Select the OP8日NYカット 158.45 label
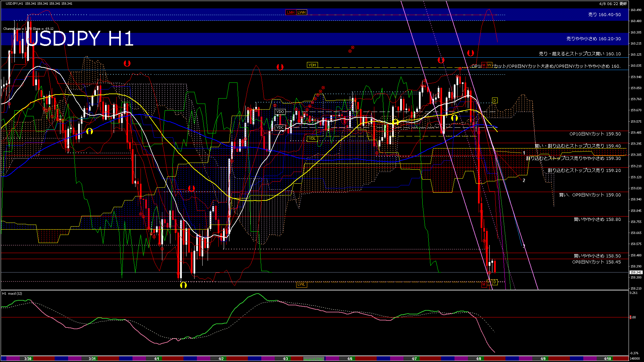644x362 pixels. click(596, 262)
